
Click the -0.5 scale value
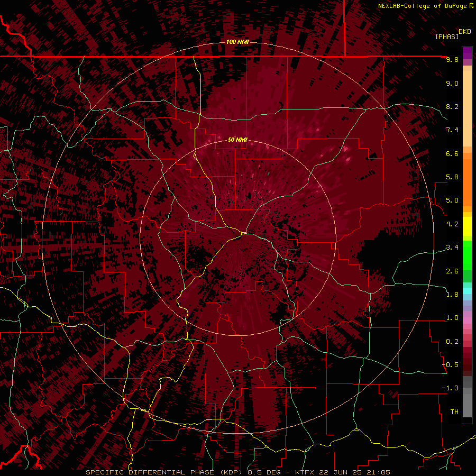[450, 365]
